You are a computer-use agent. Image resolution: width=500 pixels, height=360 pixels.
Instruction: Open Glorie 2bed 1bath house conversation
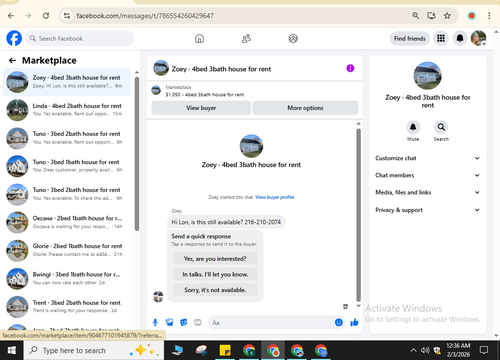point(67,250)
